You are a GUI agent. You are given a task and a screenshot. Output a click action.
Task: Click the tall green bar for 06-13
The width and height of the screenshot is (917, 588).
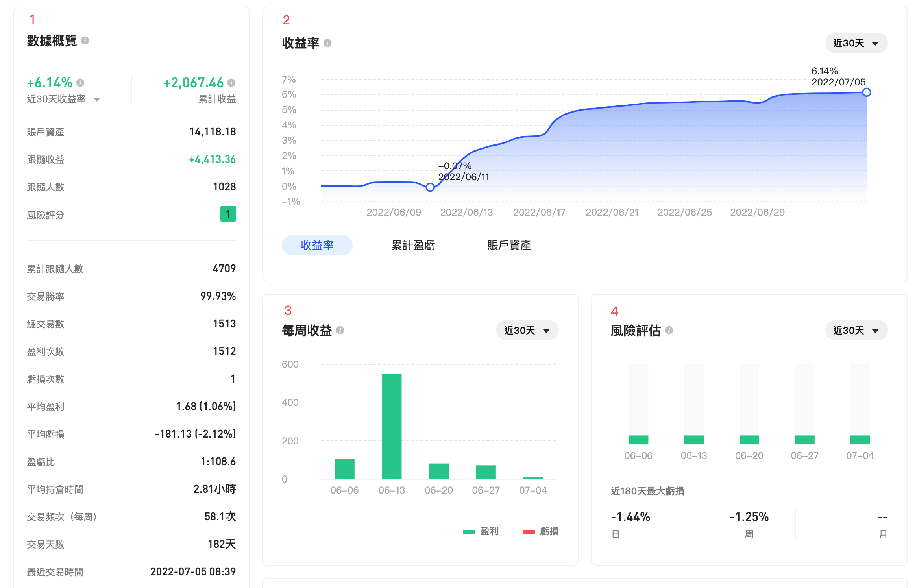pyautogui.click(x=392, y=425)
